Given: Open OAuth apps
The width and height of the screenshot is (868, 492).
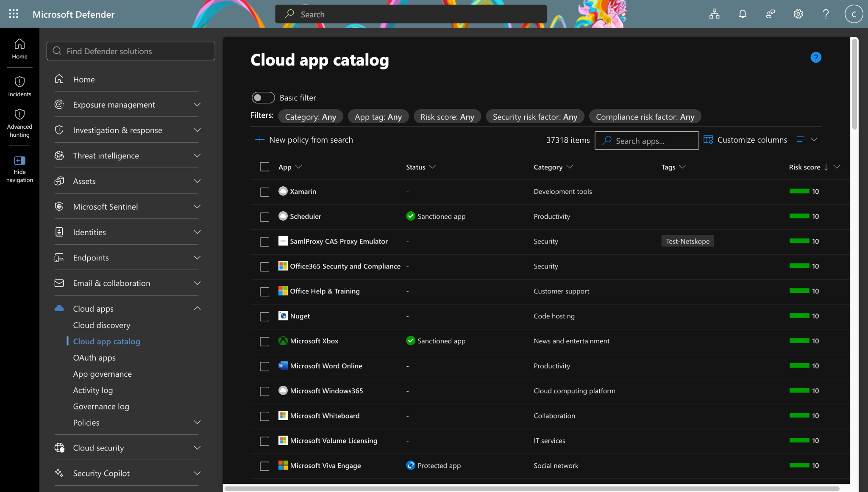Looking at the screenshot, I should click(x=94, y=358).
